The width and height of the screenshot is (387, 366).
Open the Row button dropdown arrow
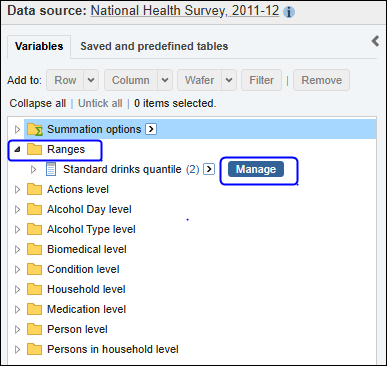91,80
